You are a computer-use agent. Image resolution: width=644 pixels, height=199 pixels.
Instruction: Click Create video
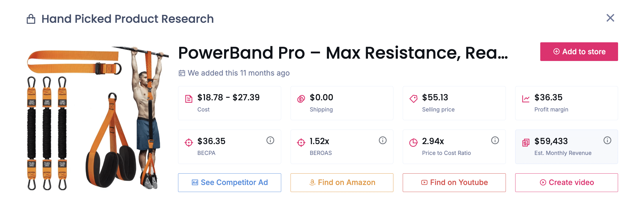pyautogui.click(x=566, y=182)
